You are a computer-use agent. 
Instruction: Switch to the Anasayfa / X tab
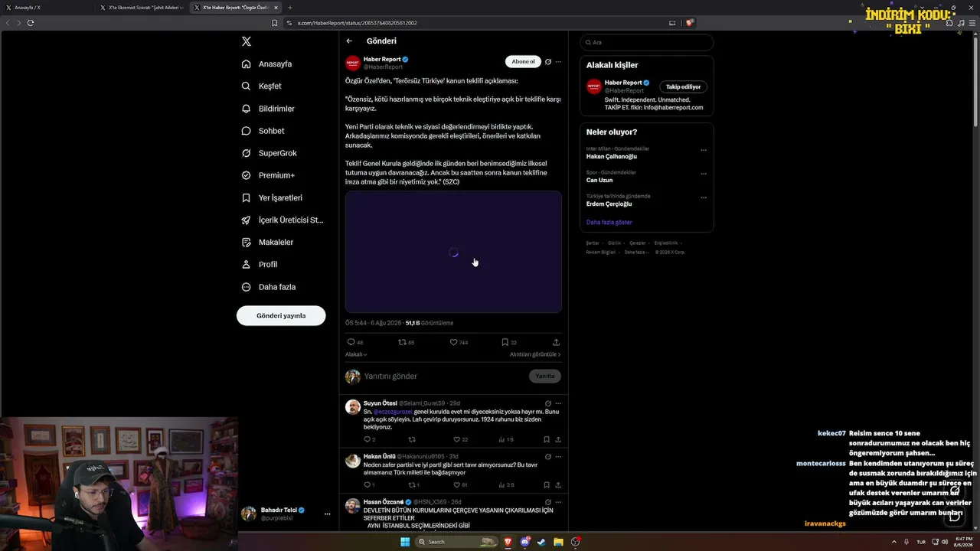pos(47,8)
